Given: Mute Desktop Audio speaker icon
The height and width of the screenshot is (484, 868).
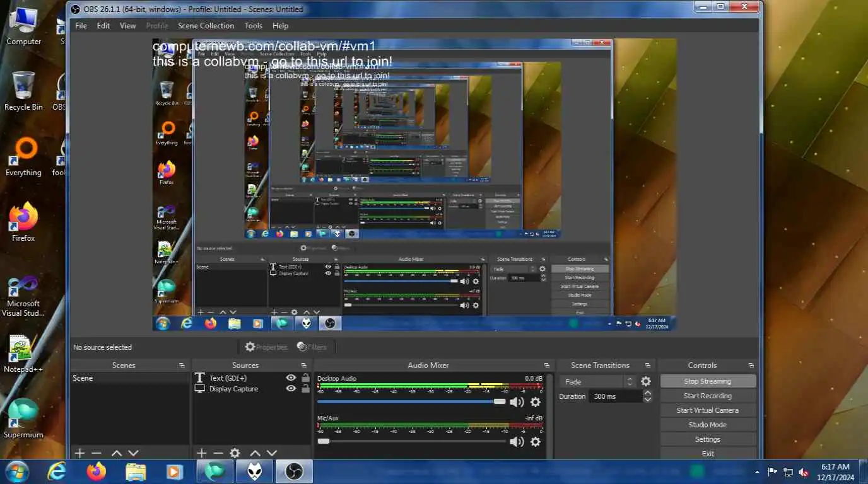Looking at the screenshot, I should click(x=517, y=402).
